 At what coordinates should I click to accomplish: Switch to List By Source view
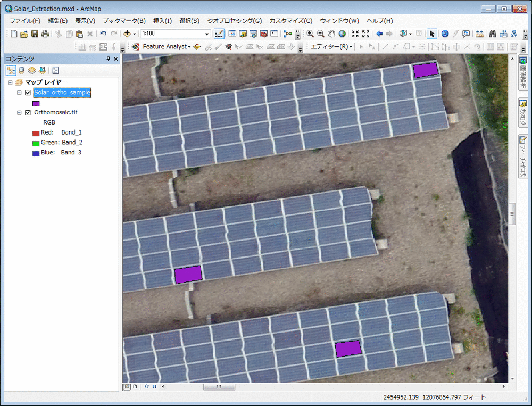click(21, 70)
